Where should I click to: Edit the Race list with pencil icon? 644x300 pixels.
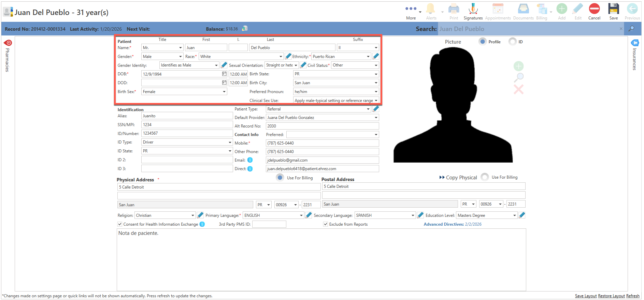coord(288,56)
